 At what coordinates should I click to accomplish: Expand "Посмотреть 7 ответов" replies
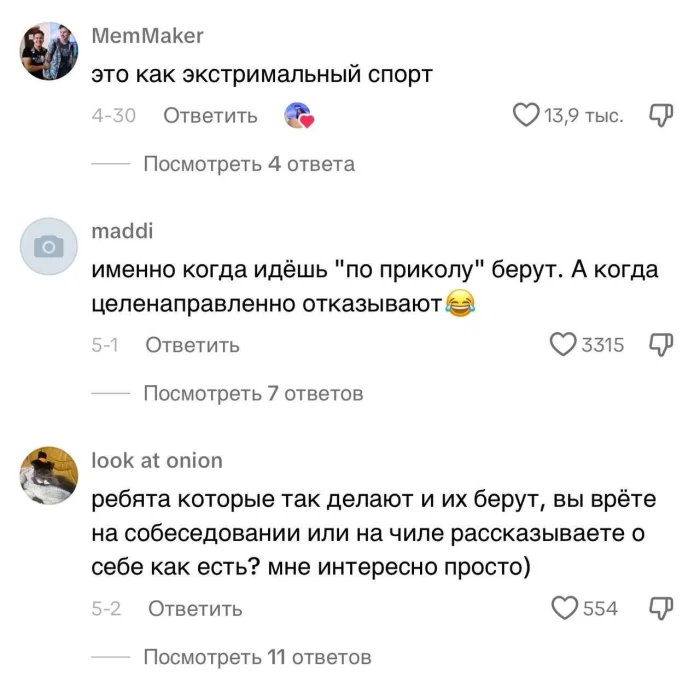click(x=253, y=393)
